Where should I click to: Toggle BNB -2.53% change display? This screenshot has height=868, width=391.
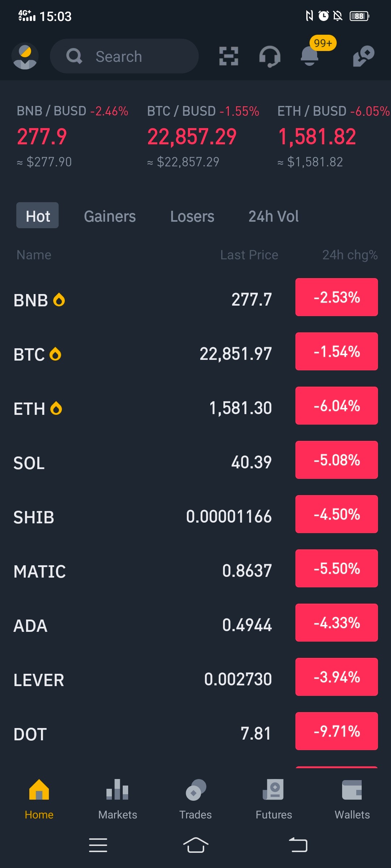click(x=337, y=297)
